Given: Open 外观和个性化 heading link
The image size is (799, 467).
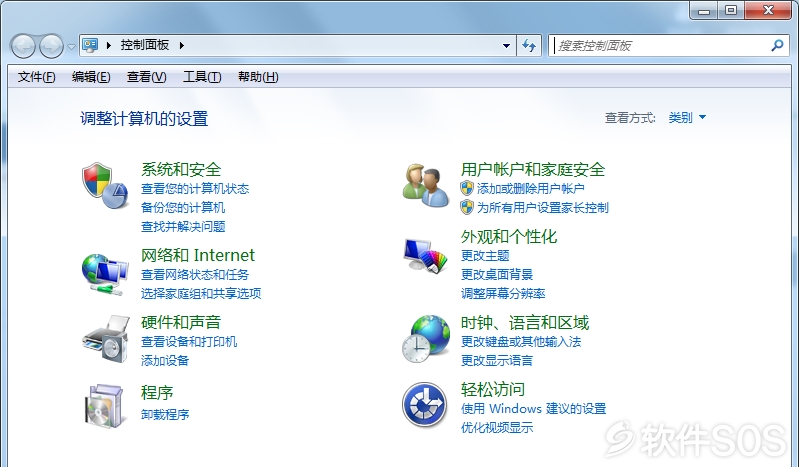Looking at the screenshot, I should pos(509,237).
